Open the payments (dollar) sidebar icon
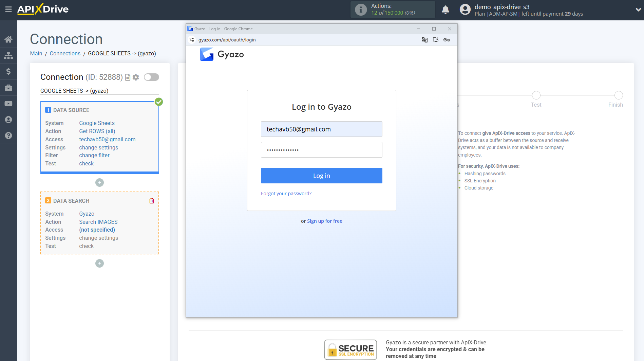 [8, 71]
